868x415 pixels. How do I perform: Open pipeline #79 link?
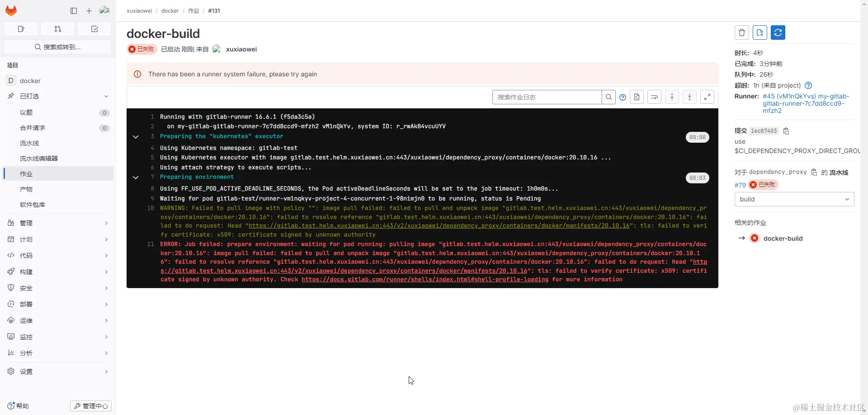[x=740, y=185]
